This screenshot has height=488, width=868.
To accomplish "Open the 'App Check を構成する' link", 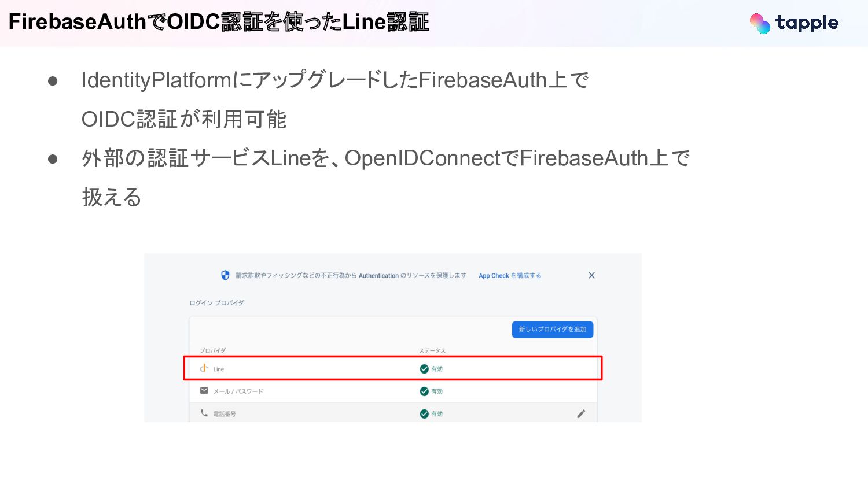I will pyautogui.click(x=510, y=276).
